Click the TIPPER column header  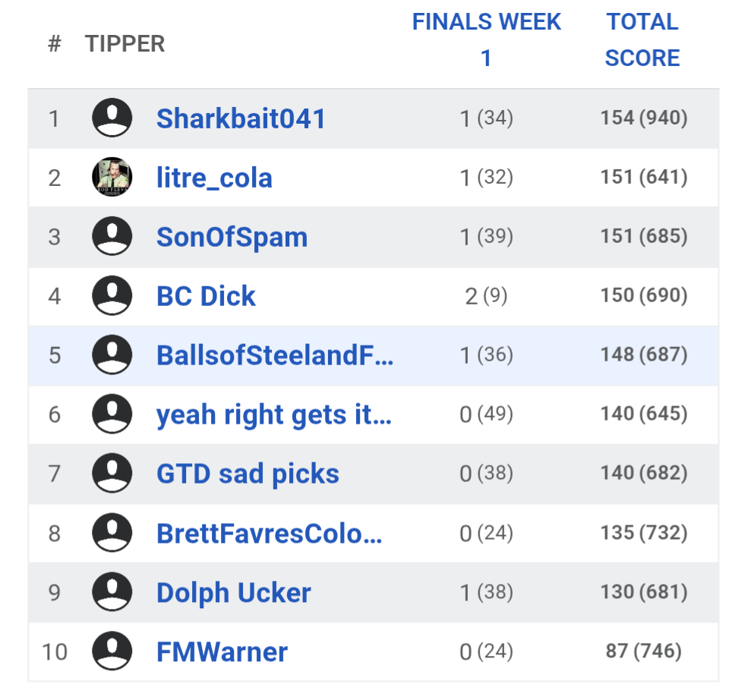pos(125,44)
